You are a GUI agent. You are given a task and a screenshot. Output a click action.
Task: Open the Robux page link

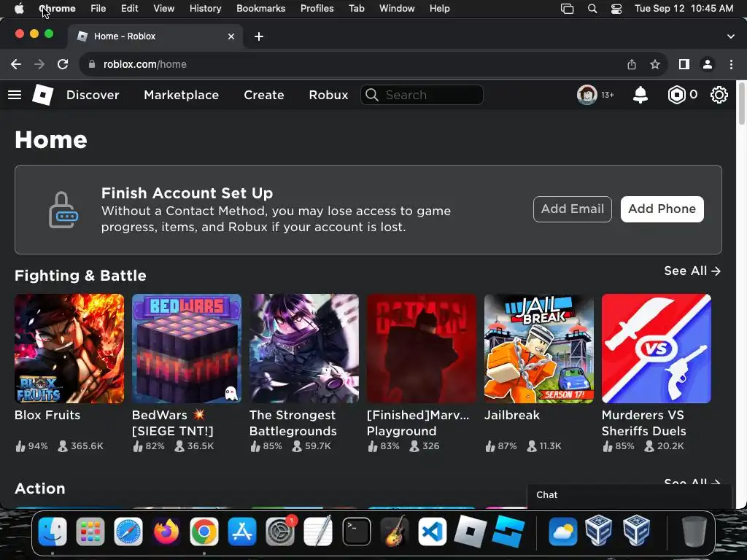point(328,95)
